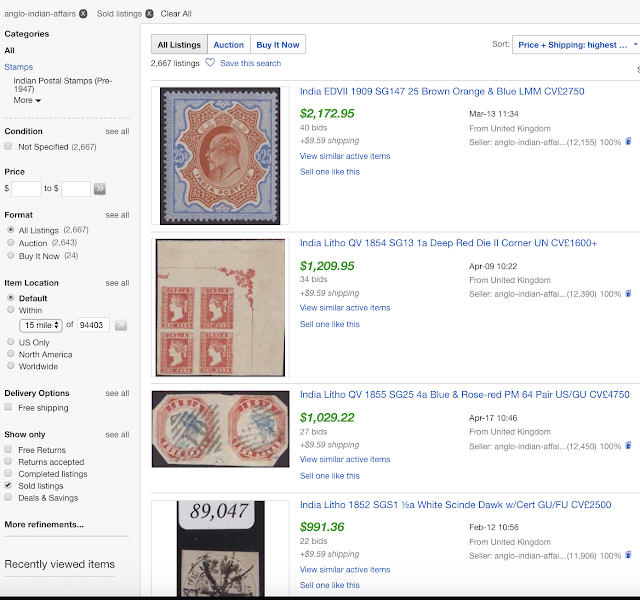Screen dimensions: 640x600
Task: Click the seller badge icon on second listing
Action: pos(628,294)
